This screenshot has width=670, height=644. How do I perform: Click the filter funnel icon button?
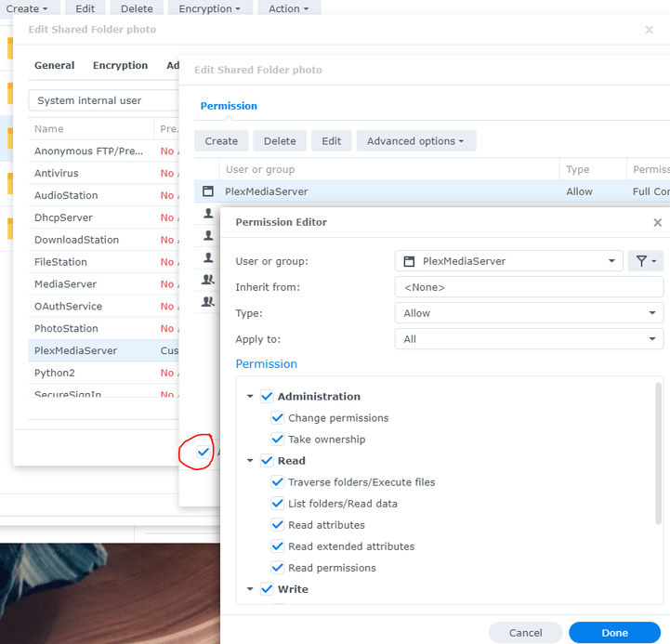(645, 261)
